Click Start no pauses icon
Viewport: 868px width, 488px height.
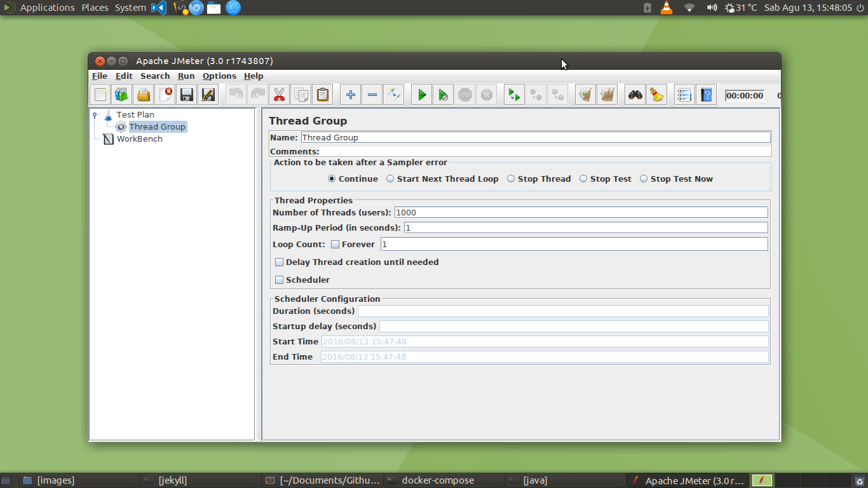tap(443, 95)
